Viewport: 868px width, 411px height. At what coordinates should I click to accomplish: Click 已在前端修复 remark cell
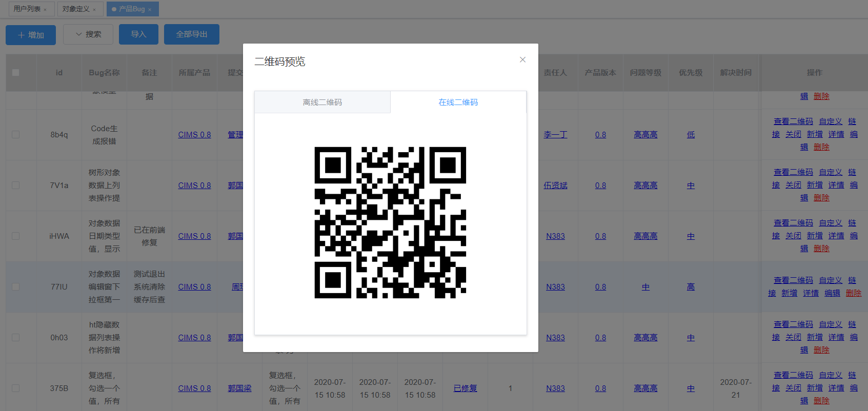point(149,236)
